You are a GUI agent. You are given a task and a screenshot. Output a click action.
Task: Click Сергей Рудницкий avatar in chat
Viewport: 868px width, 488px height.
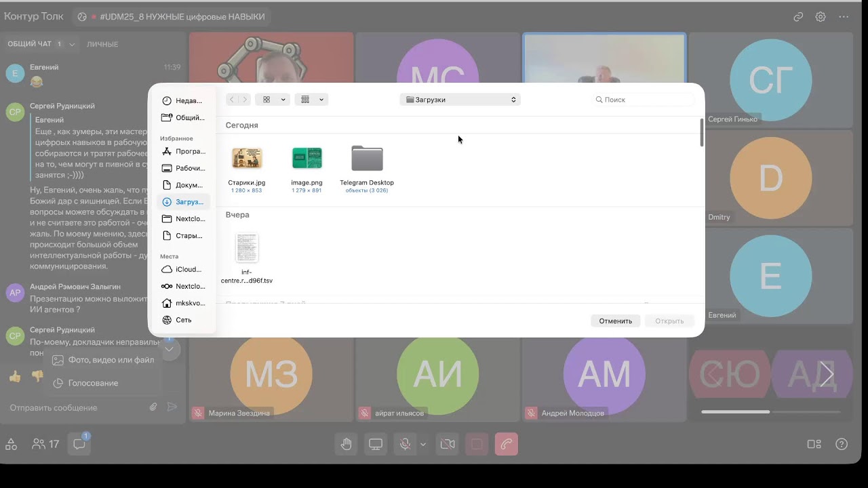(15, 112)
